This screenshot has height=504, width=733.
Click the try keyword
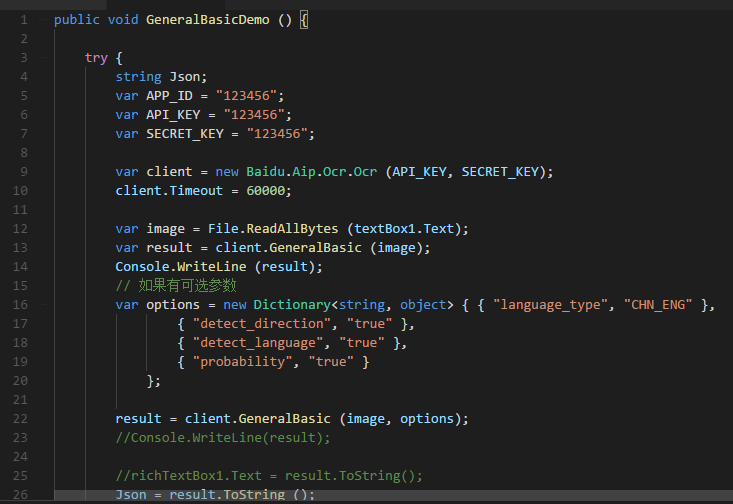(96, 57)
